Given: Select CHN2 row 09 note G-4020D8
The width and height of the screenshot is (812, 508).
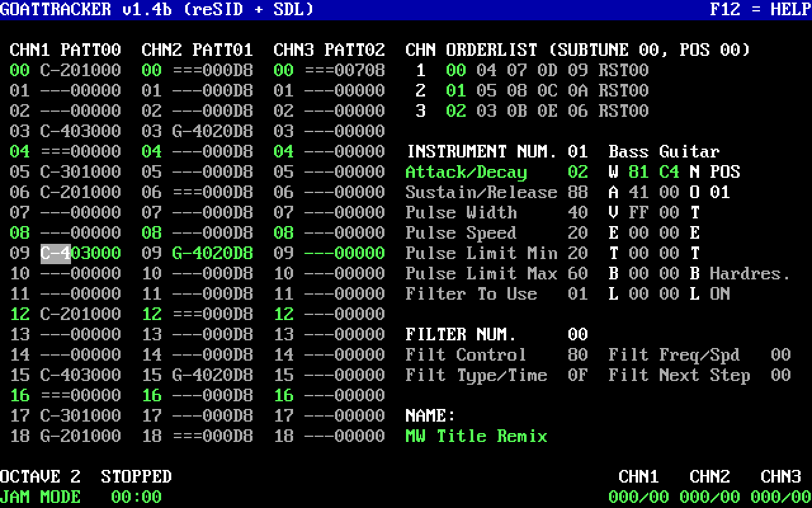Looking at the screenshot, I should click(x=213, y=253).
